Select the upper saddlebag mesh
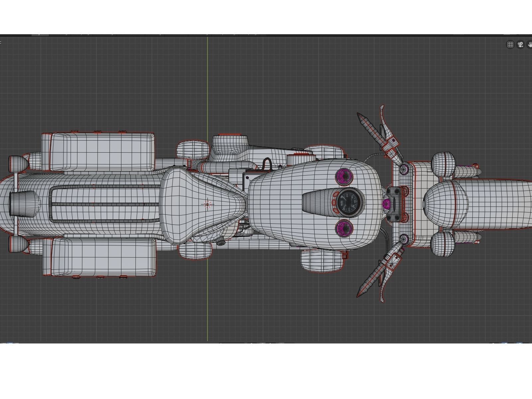This screenshot has width=532, height=399. (x=98, y=152)
